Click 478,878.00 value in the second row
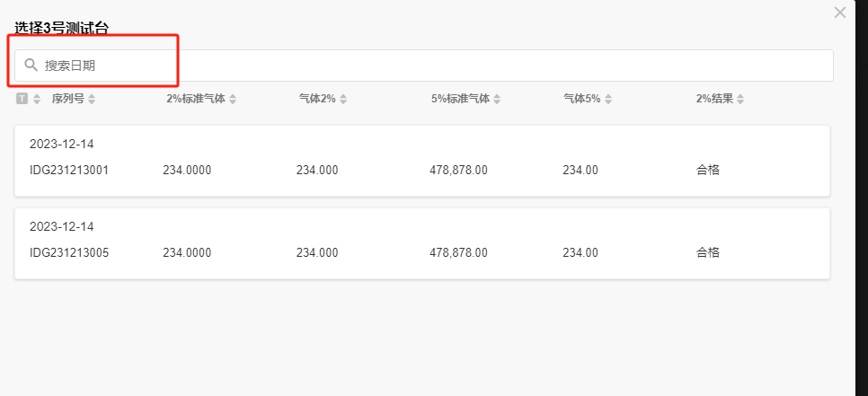The image size is (868, 396). click(x=458, y=252)
